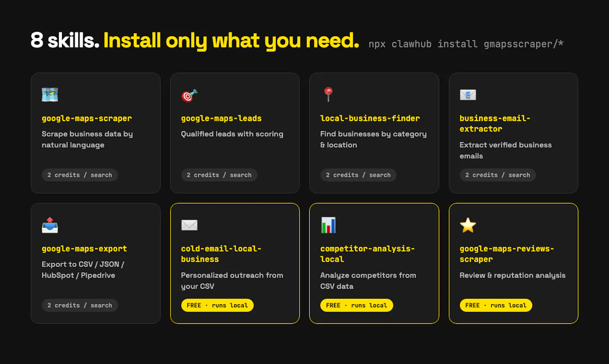Click the '8 skills.' heading text

65,40
